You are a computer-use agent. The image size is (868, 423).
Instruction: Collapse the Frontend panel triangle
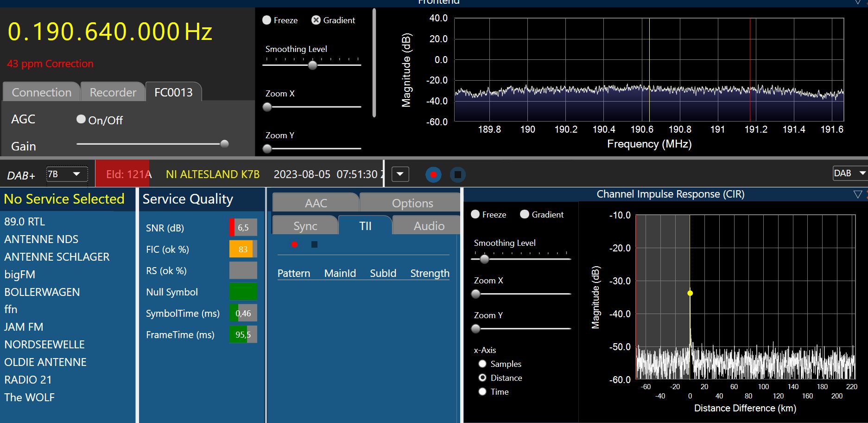(x=858, y=2)
